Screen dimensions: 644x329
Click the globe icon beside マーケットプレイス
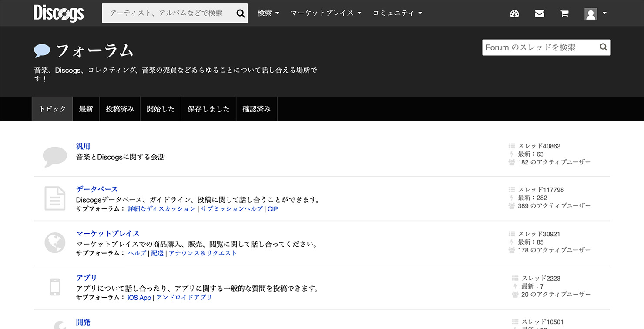click(55, 243)
